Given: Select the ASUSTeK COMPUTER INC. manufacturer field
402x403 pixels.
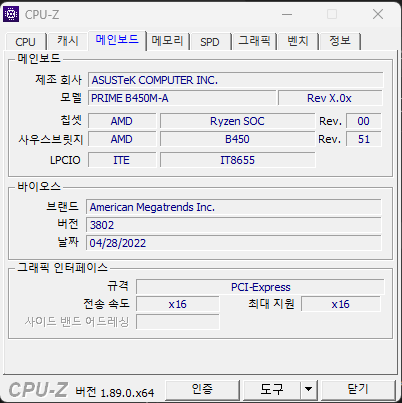Looking at the screenshot, I should tap(236, 80).
